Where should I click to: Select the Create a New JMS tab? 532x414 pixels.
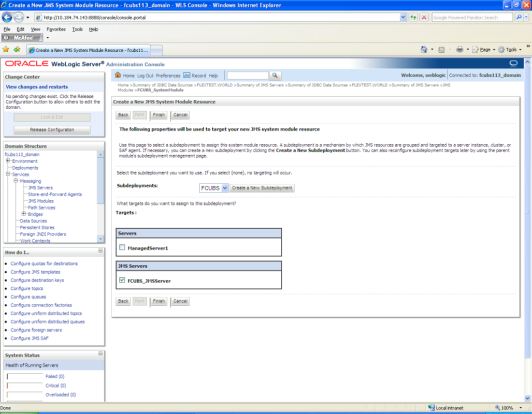click(88, 50)
